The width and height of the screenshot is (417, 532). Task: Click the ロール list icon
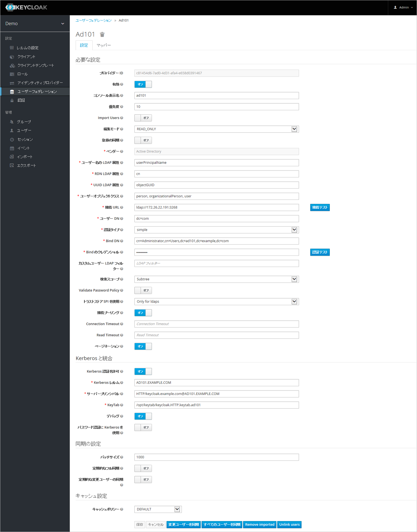click(x=12, y=74)
